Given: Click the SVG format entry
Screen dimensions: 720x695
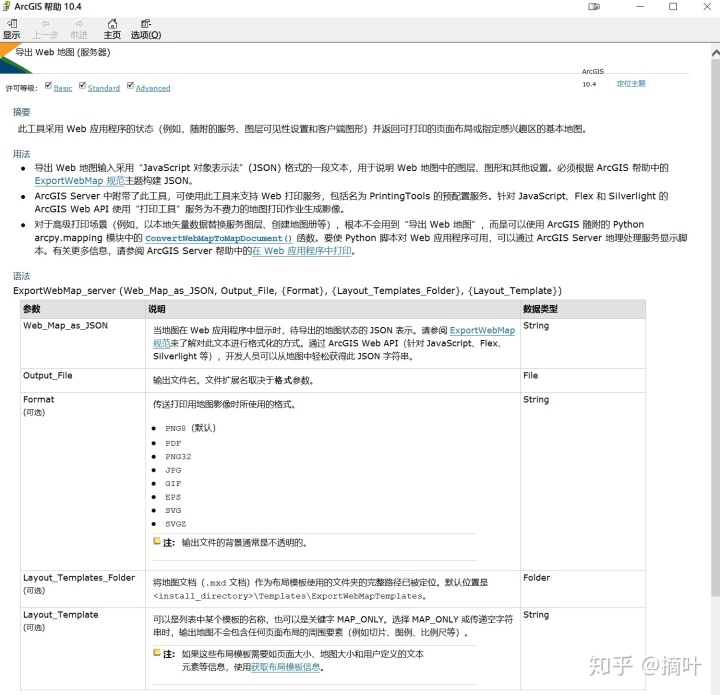Looking at the screenshot, I should coord(173,510).
